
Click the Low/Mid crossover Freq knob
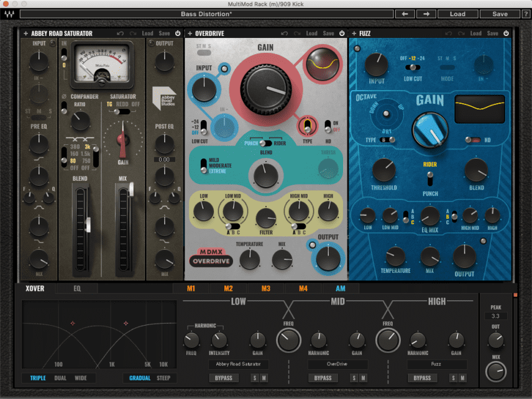[288, 341]
